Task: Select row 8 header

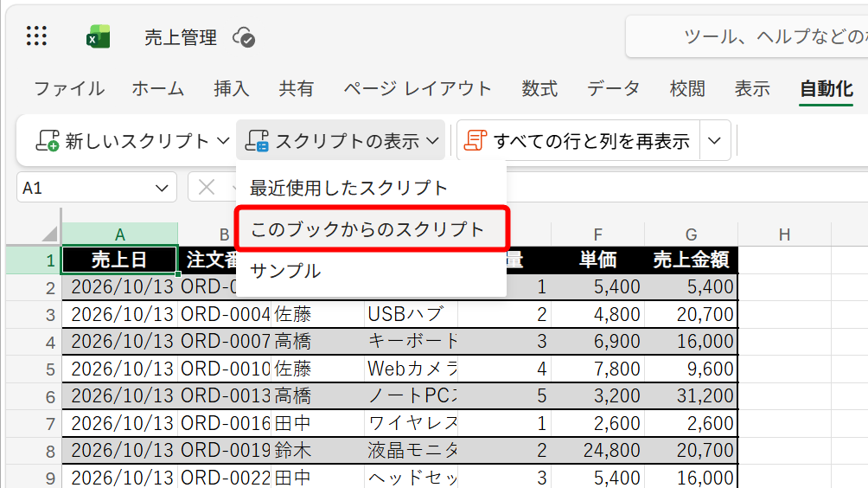Action: (33, 451)
